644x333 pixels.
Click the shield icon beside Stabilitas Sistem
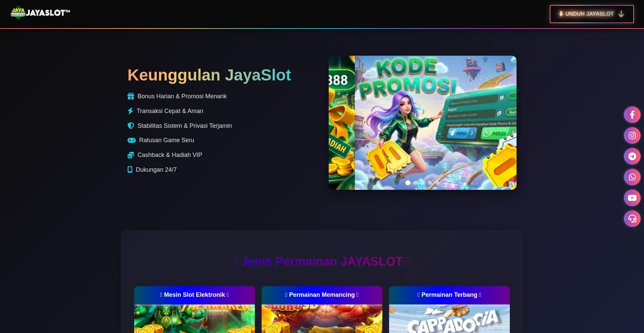pyautogui.click(x=131, y=126)
